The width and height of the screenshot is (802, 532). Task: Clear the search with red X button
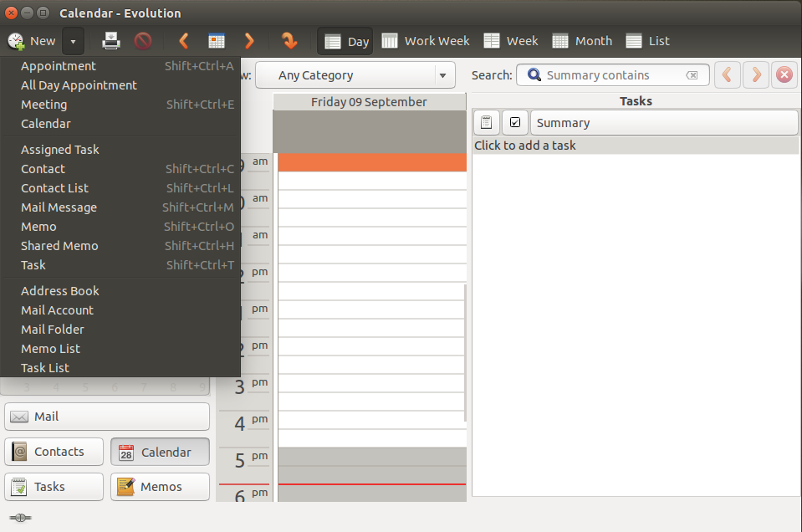(784, 75)
